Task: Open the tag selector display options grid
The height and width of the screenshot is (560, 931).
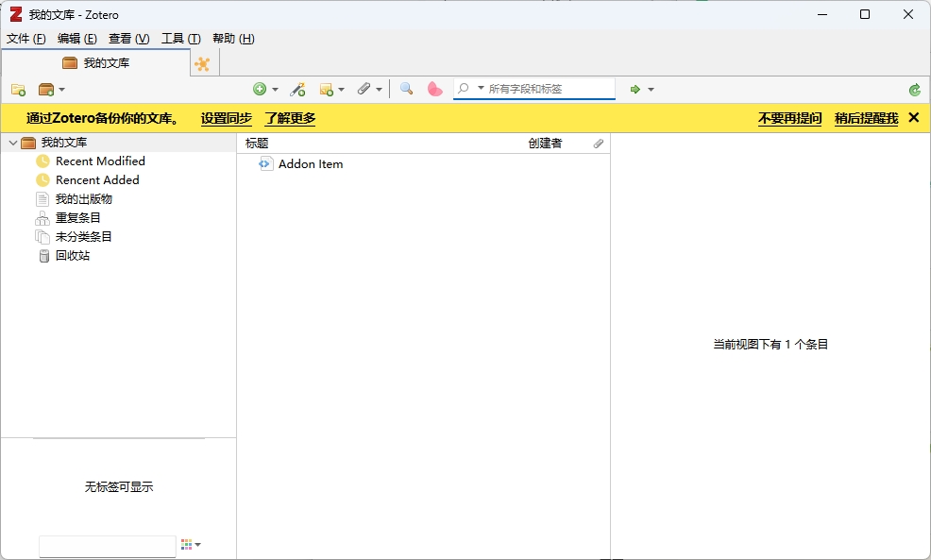Action: point(185,544)
